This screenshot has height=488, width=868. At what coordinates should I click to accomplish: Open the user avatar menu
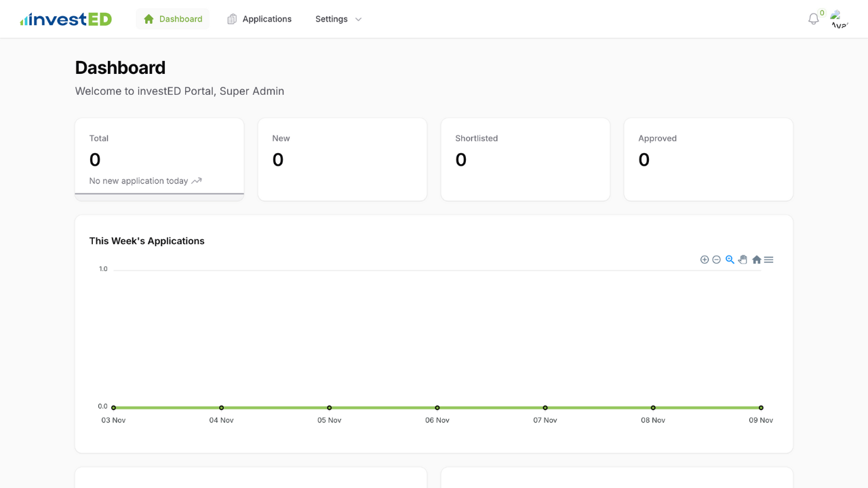coord(839,19)
